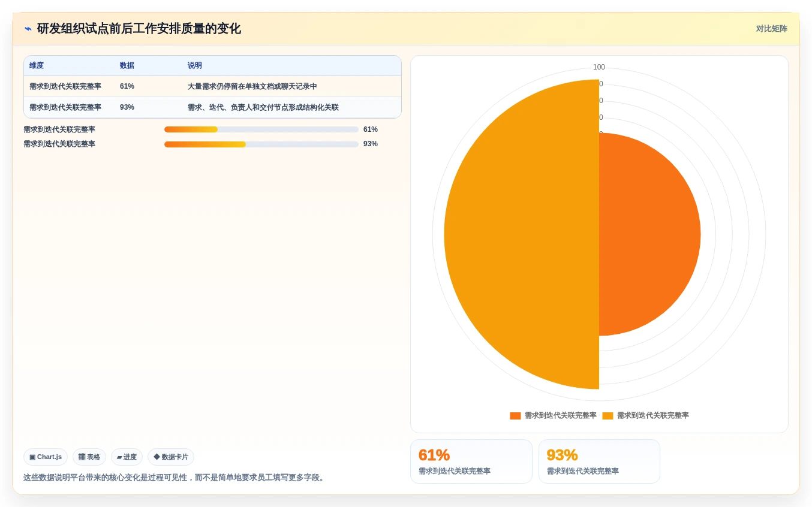The height and width of the screenshot is (507, 812).
Task: Click the Chart.js chip
Action: tap(46, 457)
